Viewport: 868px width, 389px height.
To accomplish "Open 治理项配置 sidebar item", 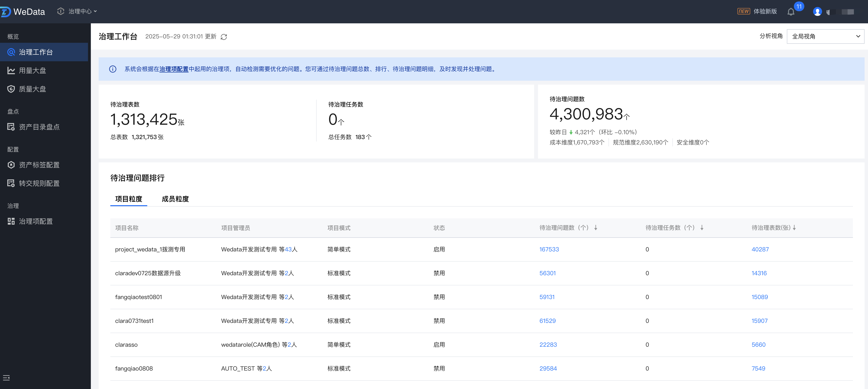I will tap(36, 221).
